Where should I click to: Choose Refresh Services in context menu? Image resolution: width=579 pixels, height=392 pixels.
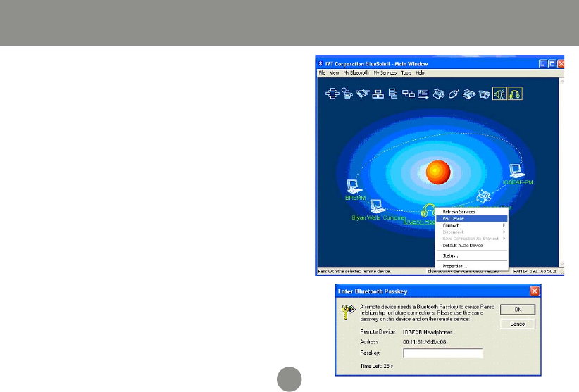coord(471,212)
